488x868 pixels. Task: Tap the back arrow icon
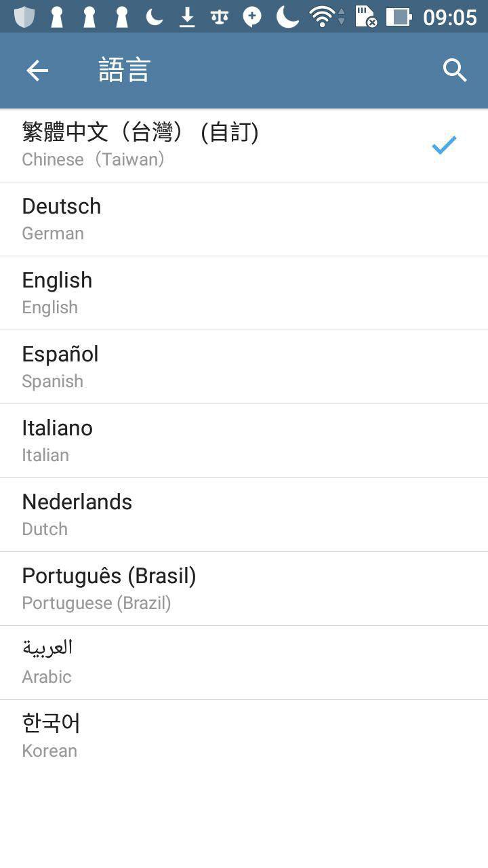click(37, 70)
